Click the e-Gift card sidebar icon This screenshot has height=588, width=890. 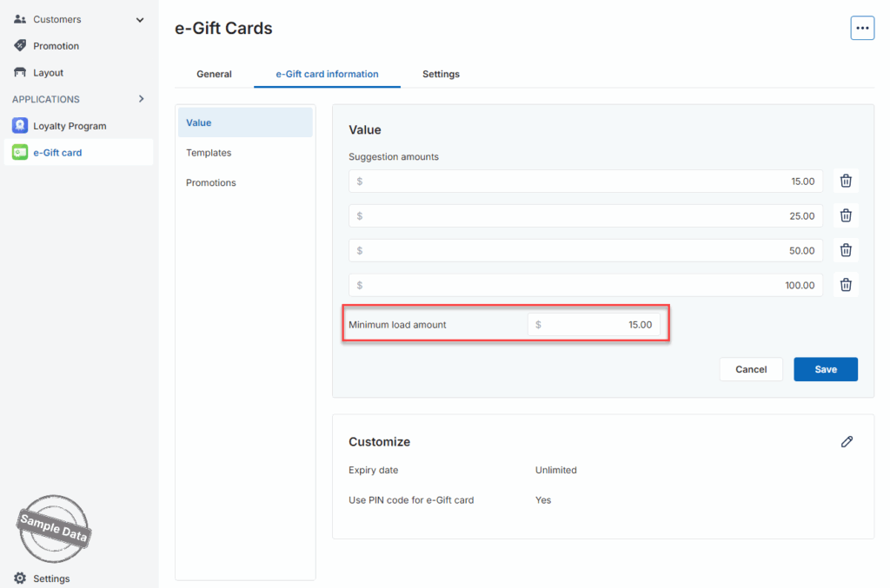tap(20, 153)
